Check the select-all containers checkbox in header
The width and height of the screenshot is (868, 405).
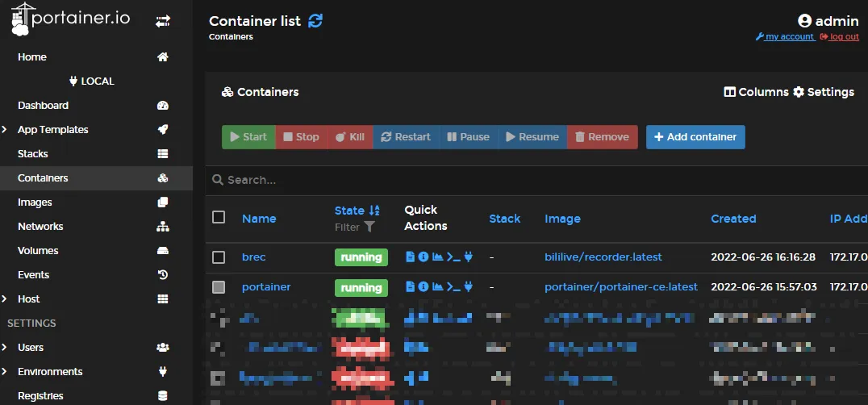[219, 217]
